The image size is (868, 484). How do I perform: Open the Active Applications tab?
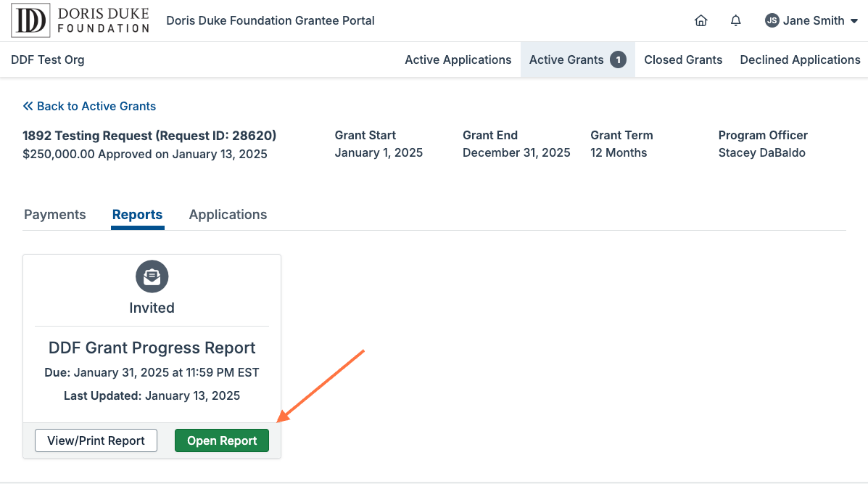click(x=458, y=60)
